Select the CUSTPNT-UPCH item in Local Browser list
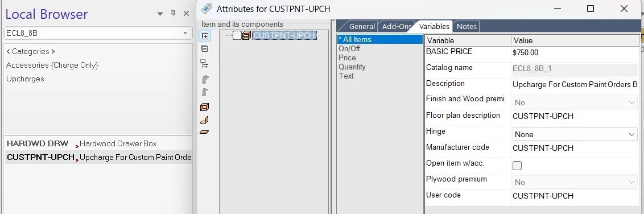This screenshot has width=644, height=214. pos(98,157)
